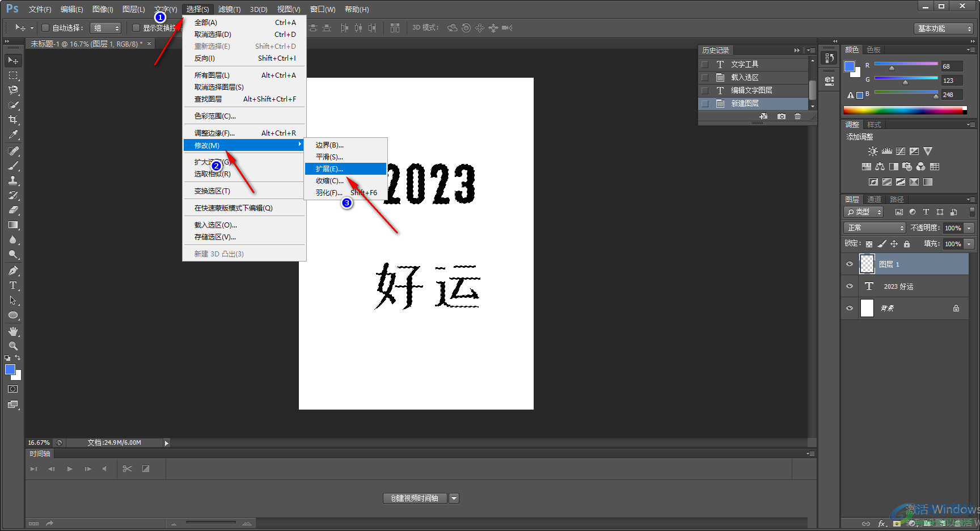Link layers icon at panel bottom
This screenshot has width=980, height=531.
point(866,524)
